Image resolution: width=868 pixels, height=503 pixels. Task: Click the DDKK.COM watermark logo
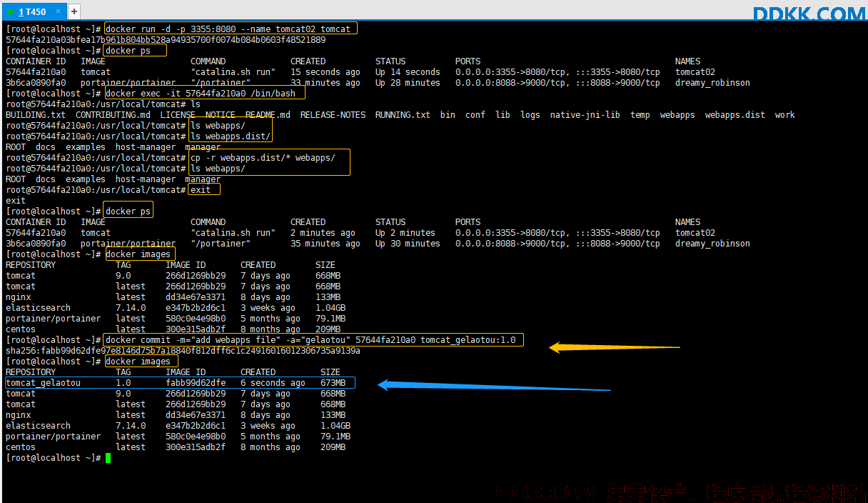809,14
